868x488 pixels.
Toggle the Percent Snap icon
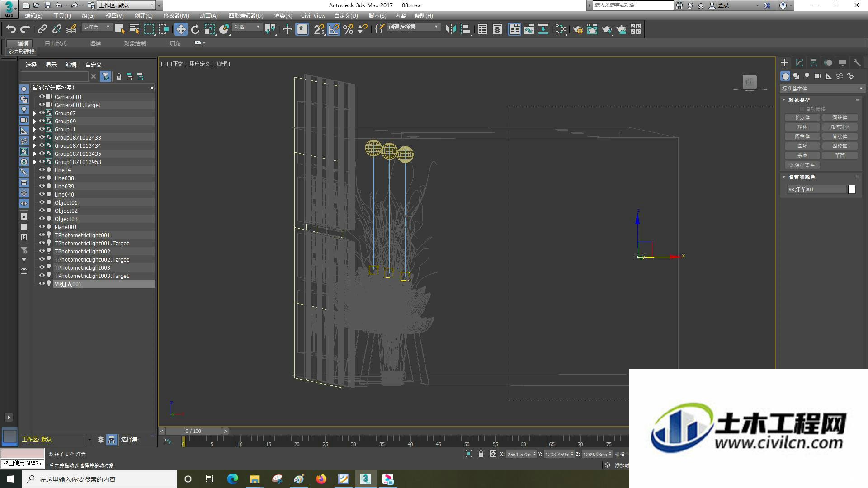click(x=348, y=29)
